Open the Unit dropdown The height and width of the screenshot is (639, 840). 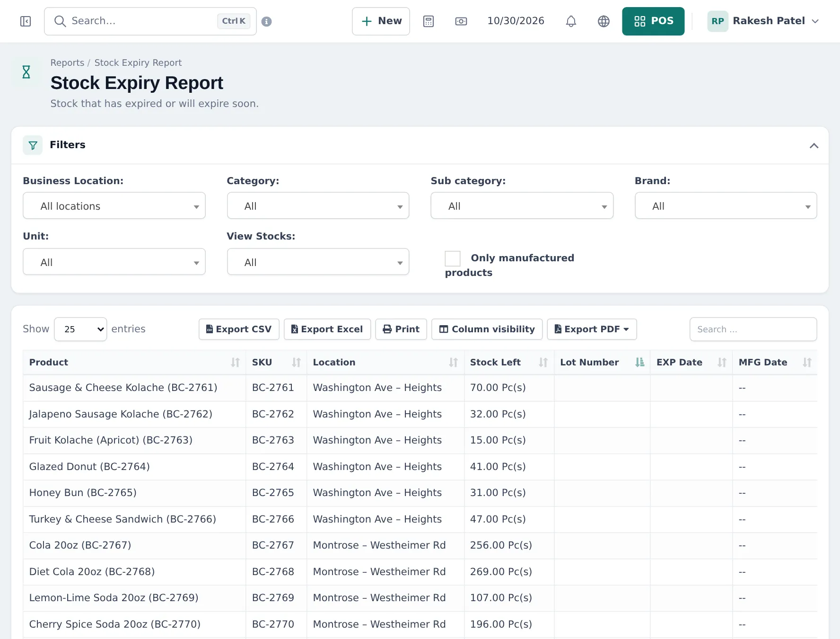click(x=114, y=262)
